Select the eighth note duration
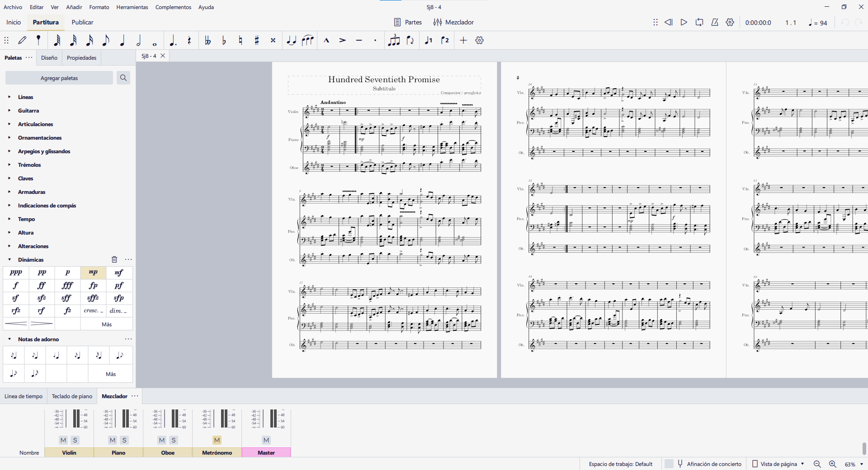The image size is (868, 470). click(x=106, y=40)
